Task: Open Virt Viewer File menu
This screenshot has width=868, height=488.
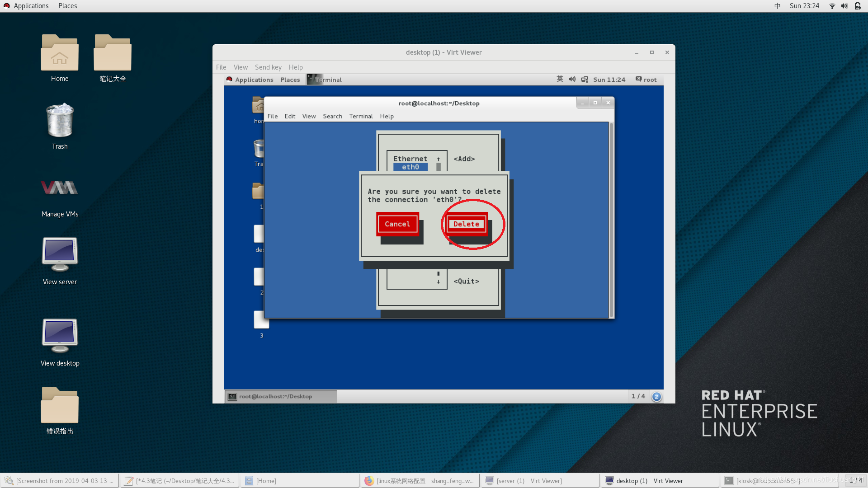Action: pyautogui.click(x=221, y=67)
